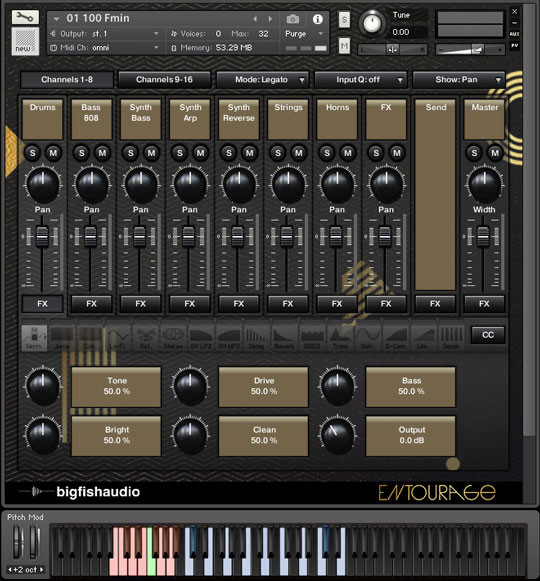Select the Reverb effect icon

pyautogui.click(x=284, y=337)
